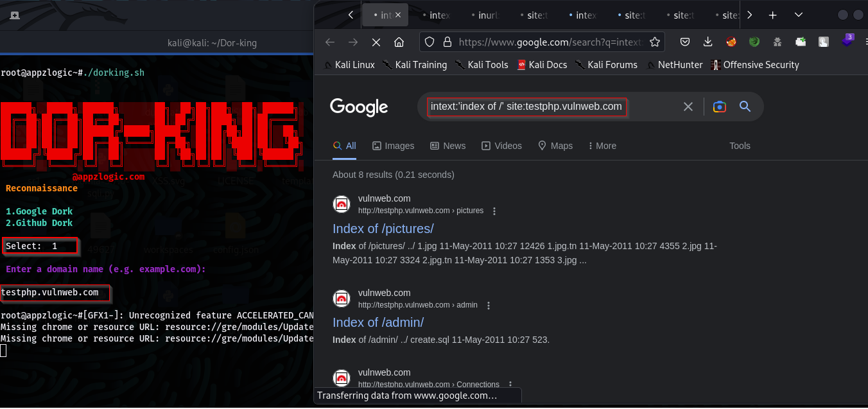Switch to News results
Viewport: 868px width, 409px height.
(447, 146)
